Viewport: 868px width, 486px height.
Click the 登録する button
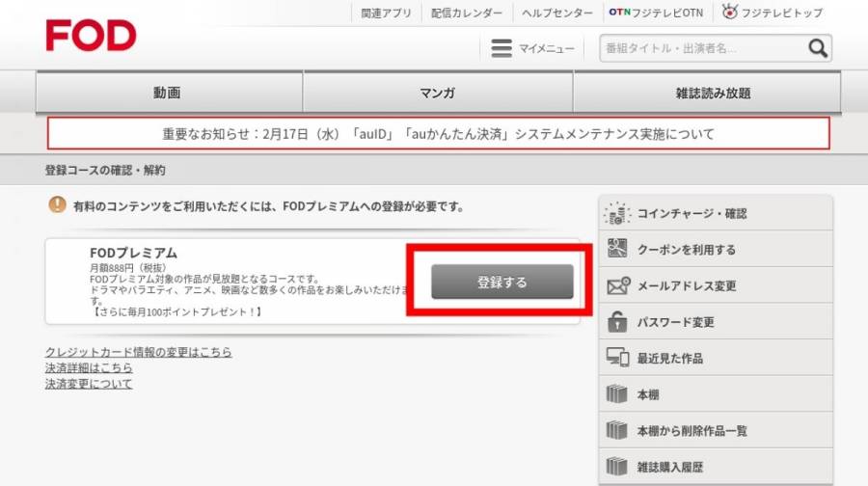pyautogui.click(x=502, y=282)
